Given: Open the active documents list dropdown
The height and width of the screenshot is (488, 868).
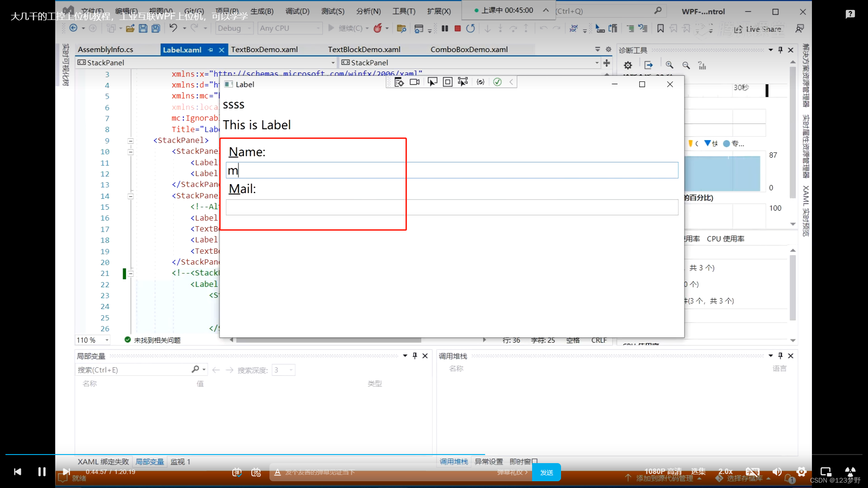Looking at the screenshot, I should (598, 49).
